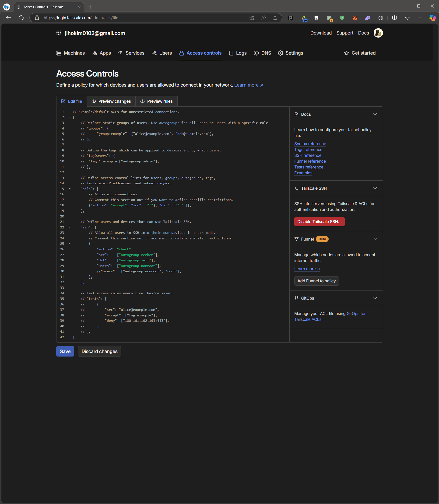
Task: Collapse the GitOps panel chevron
Action: (375, 298)
